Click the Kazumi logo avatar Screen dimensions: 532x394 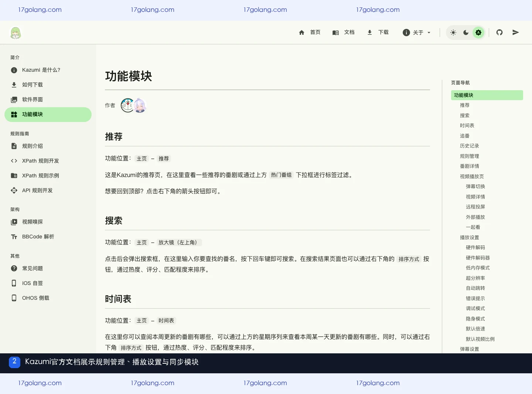pyautogui.click(x=16, y=33)
